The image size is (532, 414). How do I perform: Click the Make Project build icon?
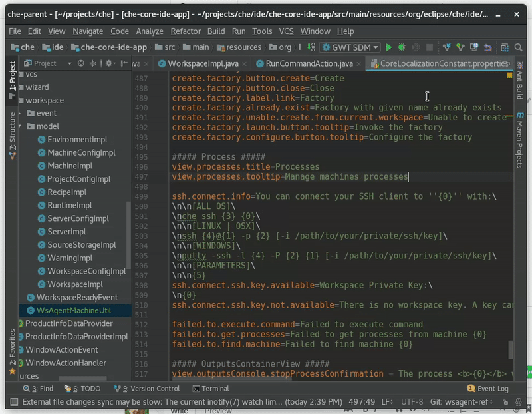pyautogui.click(x=311, y=47)
